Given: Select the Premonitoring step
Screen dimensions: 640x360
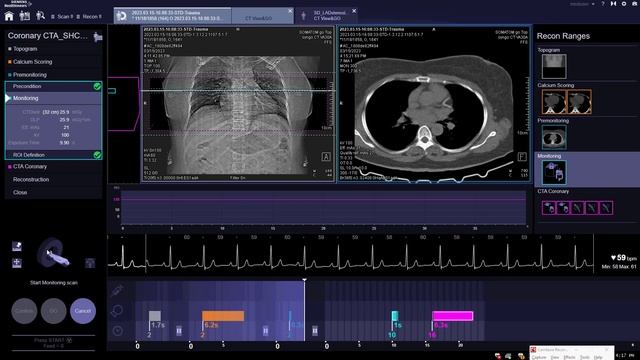Looking at the screenshot, I should point(53,75).
